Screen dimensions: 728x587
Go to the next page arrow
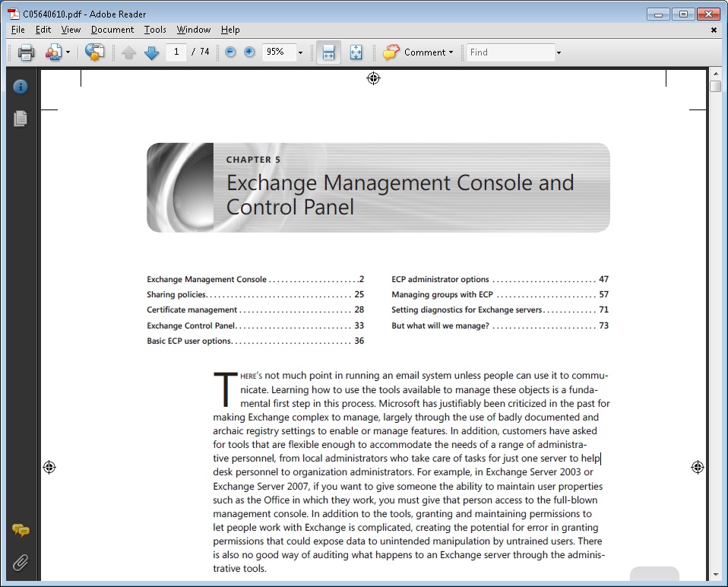[151, 52]
